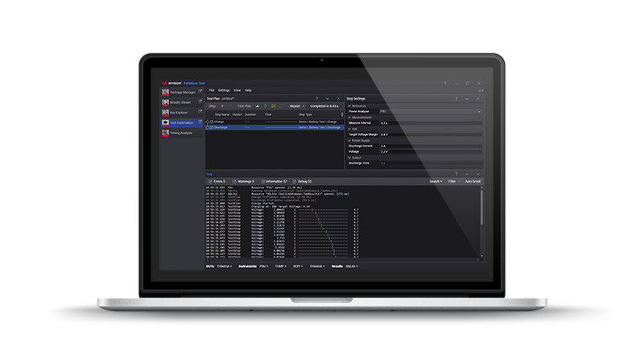Open the Settings menu

point(224,90)
